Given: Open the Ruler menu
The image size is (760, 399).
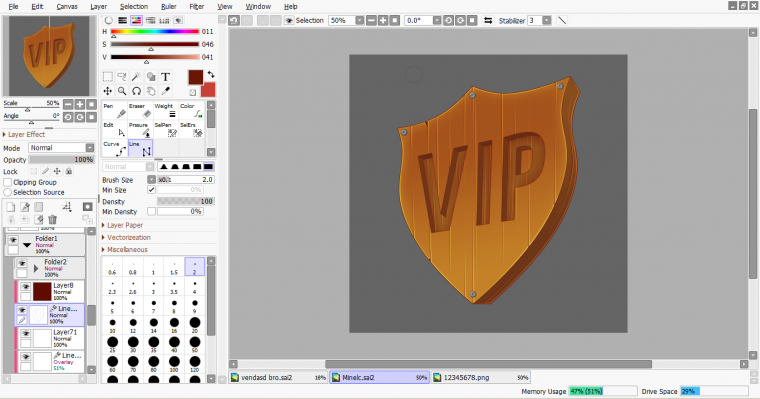Looking at the screenshot, I should pos(169,6).
